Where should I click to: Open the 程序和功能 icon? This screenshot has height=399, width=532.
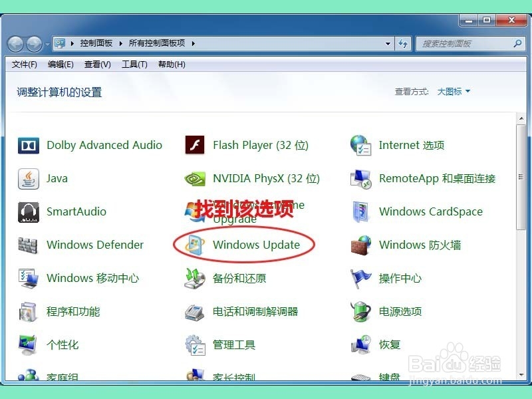pyautogui.click(x=28, y=312)
